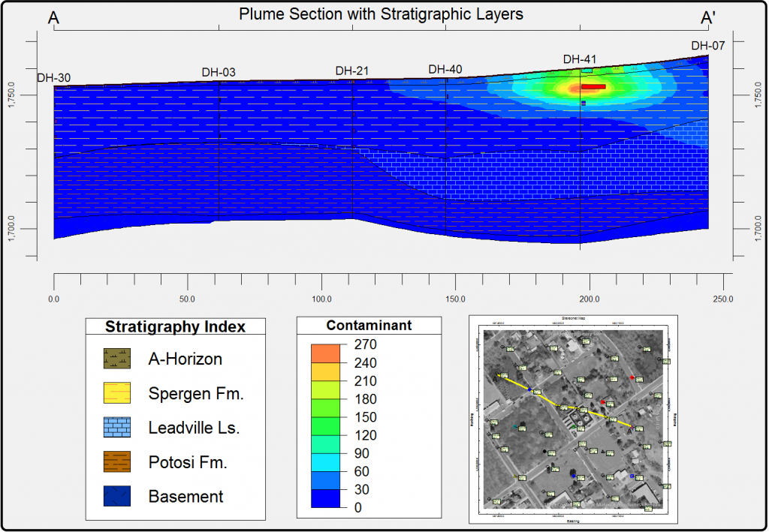Image resolution: width=769 pixels, height=532 pixels.
Task: Select the "50.0" distance axis label
Action: point(188,299)
